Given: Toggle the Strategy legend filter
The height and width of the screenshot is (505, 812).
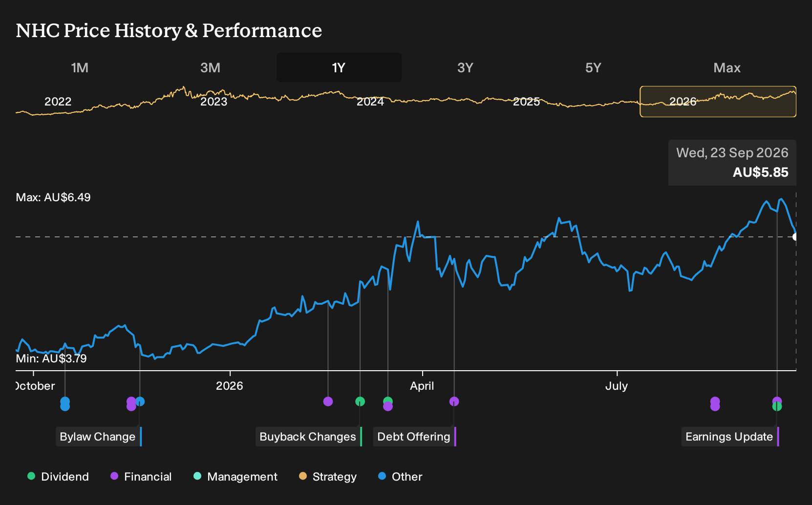Looking at the screenshot, I should (x=327, y=477).
